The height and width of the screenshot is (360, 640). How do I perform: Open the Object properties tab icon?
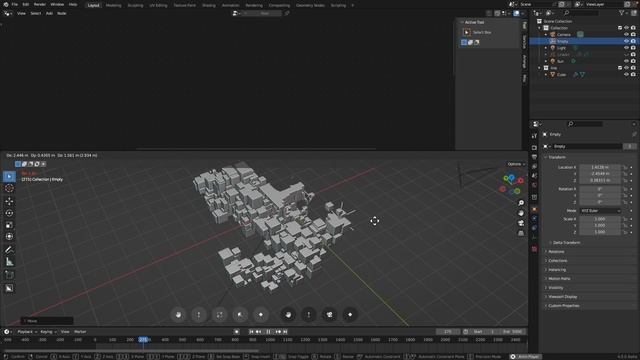coord(534,209)
